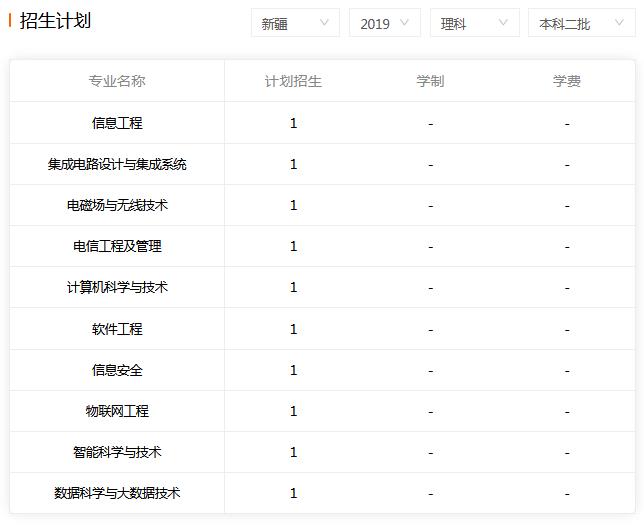This screenshot has width=644, height=525.
Task: Select the 计划招生 column header
Action: tap(293, 81)
